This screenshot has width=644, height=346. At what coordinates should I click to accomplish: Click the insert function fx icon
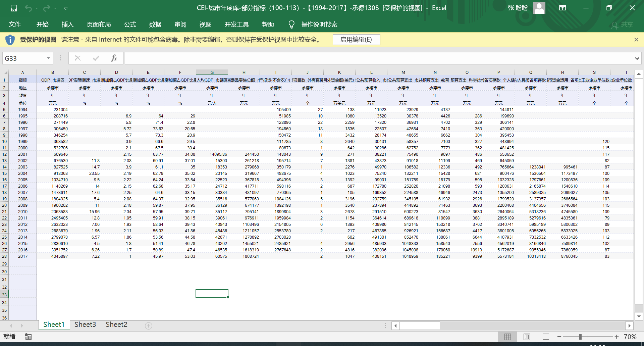click(x=114, y=58)
